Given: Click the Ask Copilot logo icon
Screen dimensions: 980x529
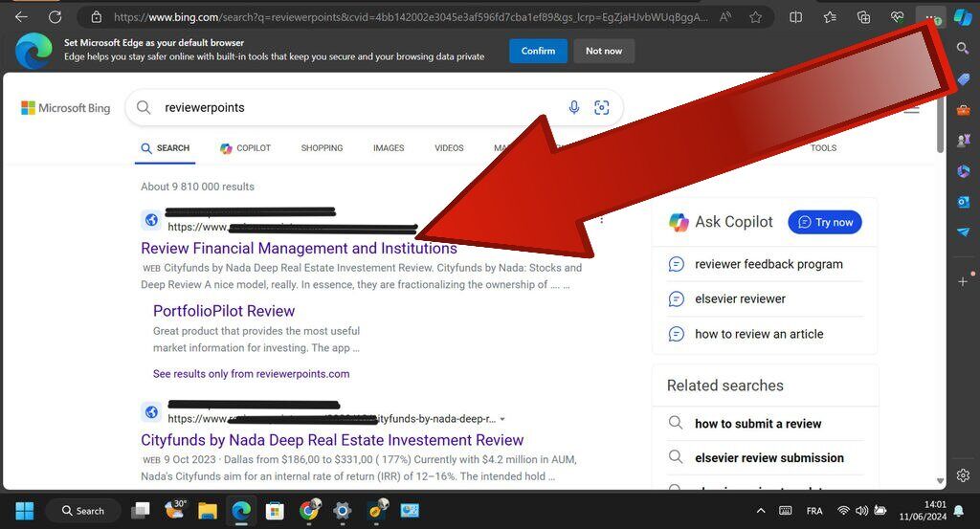Looking at the screenshot, I should [679, 222].
